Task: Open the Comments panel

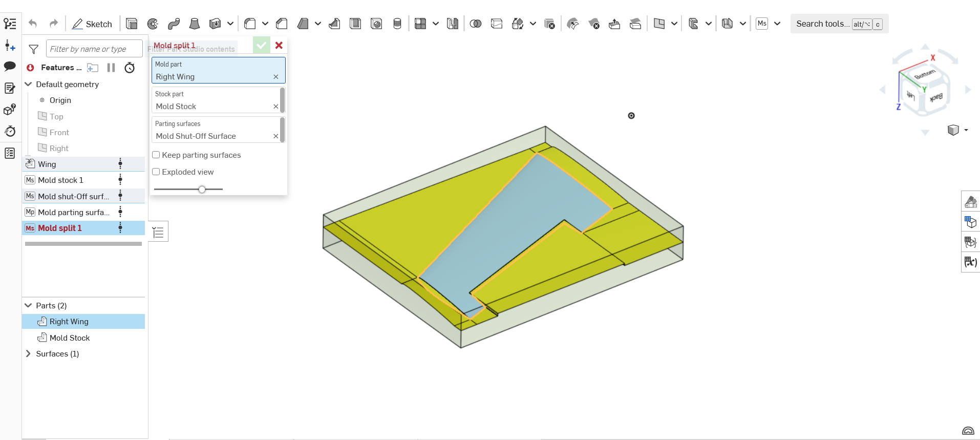Action: (10, 66)
